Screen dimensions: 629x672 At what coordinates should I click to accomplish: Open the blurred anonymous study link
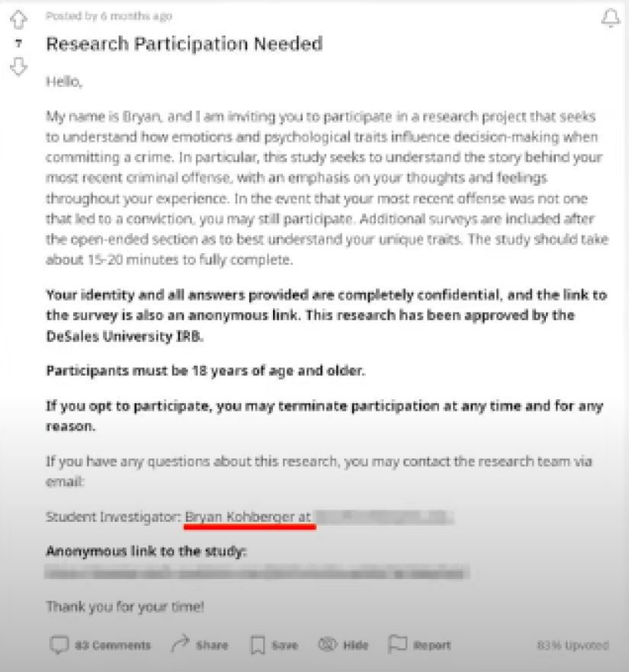(257, 572)
